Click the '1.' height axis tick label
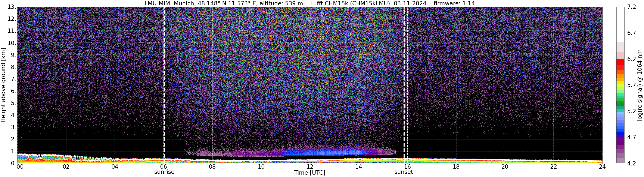 pos(13,151)
